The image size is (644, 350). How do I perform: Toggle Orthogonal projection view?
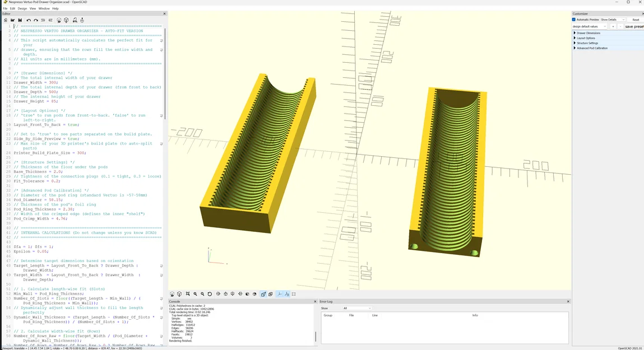271,294
